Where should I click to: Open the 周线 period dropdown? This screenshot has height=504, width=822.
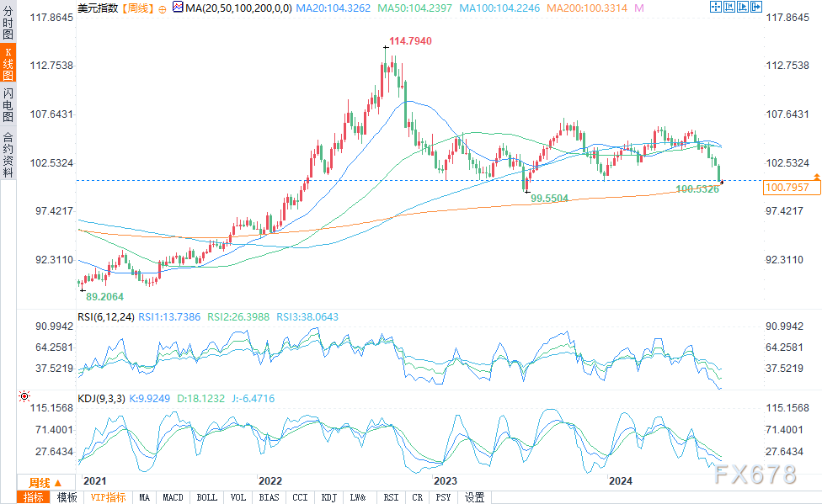click(45, 482)
